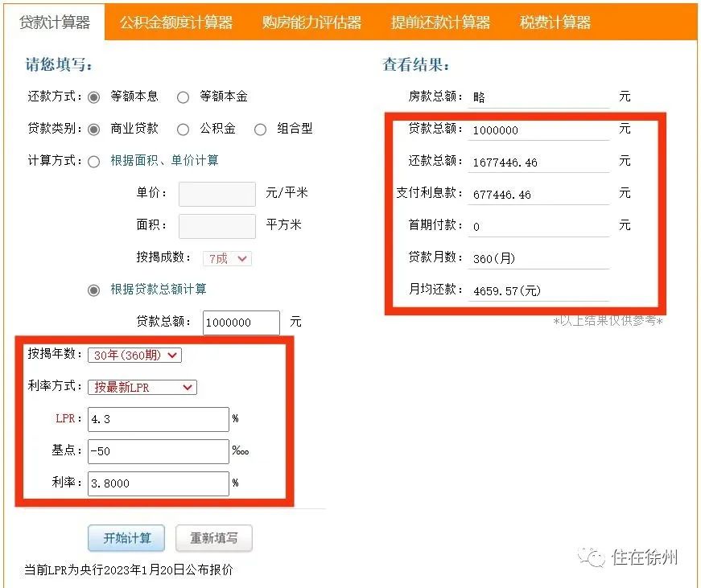The width and height of the screenshot is (701, 588).
Task: Select 根据面积、单价计算 calculation mode
Action: coord(94,160)
